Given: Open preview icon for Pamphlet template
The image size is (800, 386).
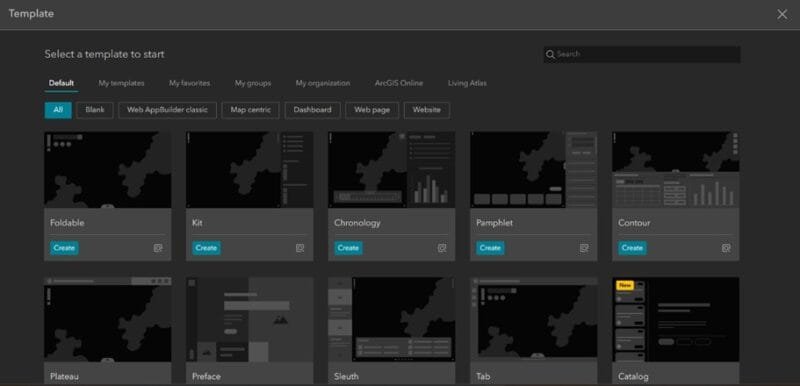Looking at the screenshot, I should [584, 248].
